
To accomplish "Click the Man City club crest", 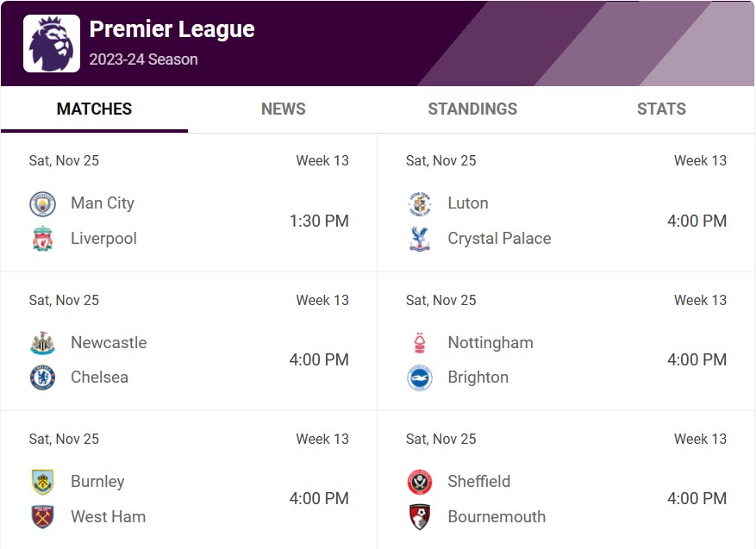I will point(42,203).
